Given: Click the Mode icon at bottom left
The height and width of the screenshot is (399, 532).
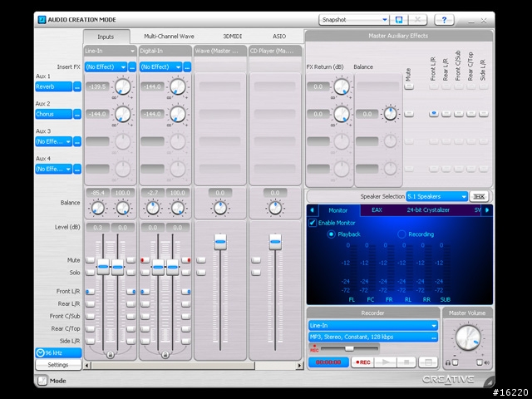Looking at the screenshot, I should (x=42, y=381).
